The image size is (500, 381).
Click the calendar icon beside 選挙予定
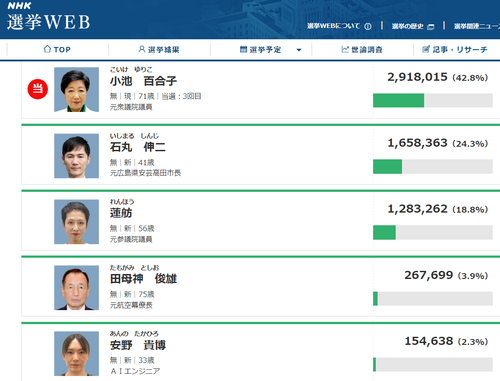pyautogui.click(x=243, y=49)
